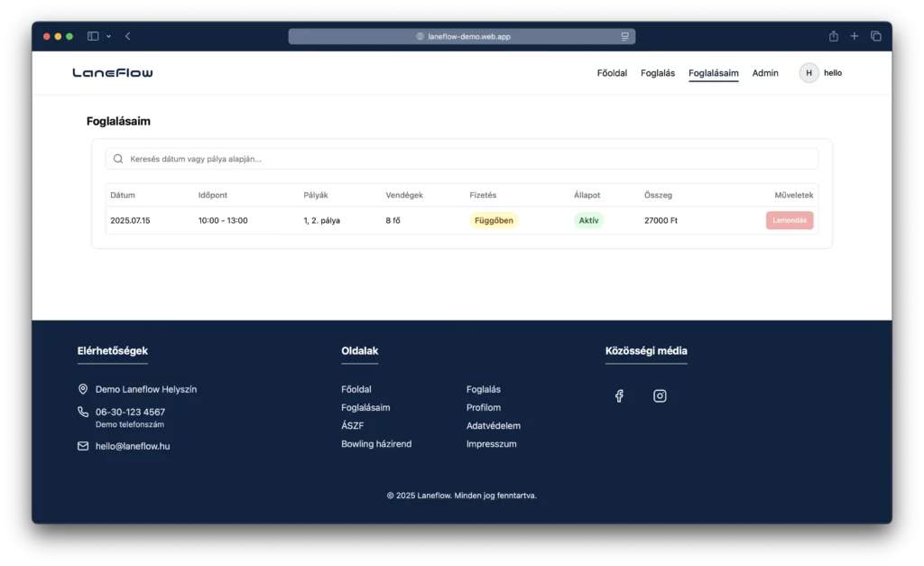924x566 pixels.
Task: Go to Foglalás in top navigation
Action: click(x=658, y=73)
